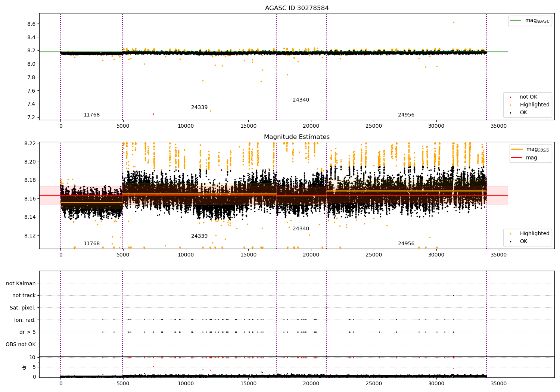
Task: Click the 15000 x-axis tick of top plot
Action: 248,126
